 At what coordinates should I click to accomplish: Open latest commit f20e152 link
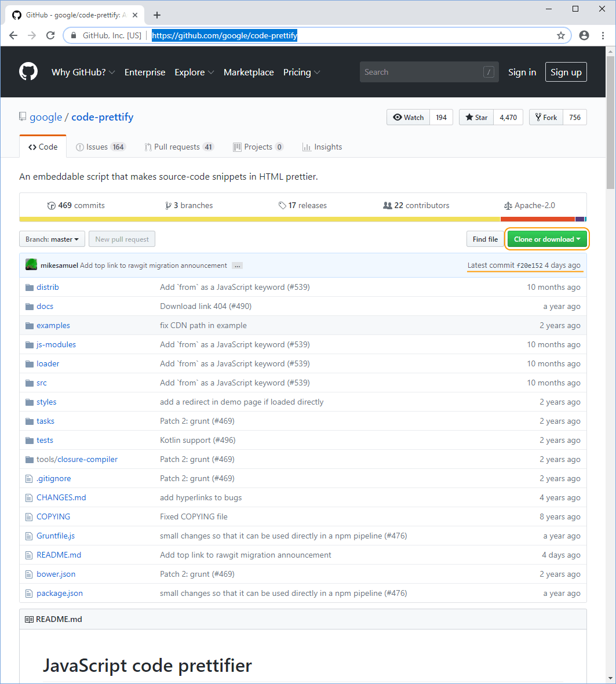(x=530, y=265)
